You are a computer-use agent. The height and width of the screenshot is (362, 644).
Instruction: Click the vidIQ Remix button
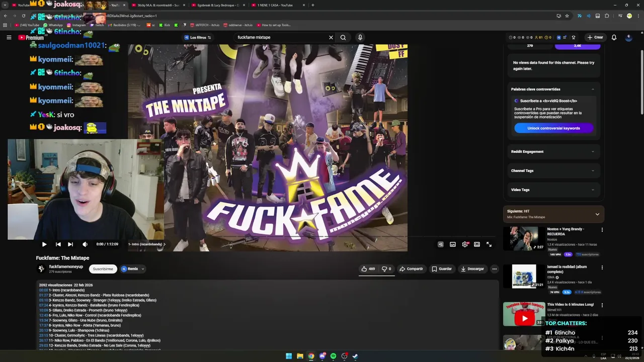point(130,269)
